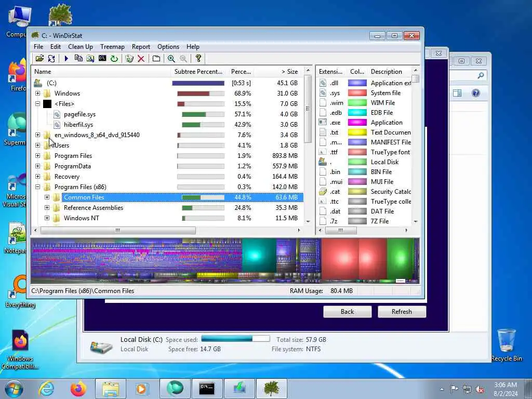Click the Explorer Here magnifier-folder icon
This screenshot has width=532, height=399.
pyautogui.click(x=90, y=58)
